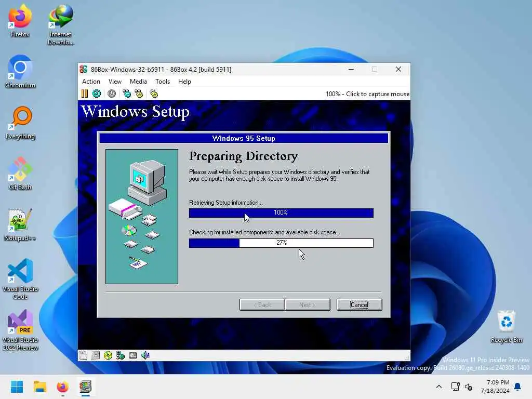Open File Explorer from the taskbar
This screenshot has height=399, width=532.
point(39,387)
